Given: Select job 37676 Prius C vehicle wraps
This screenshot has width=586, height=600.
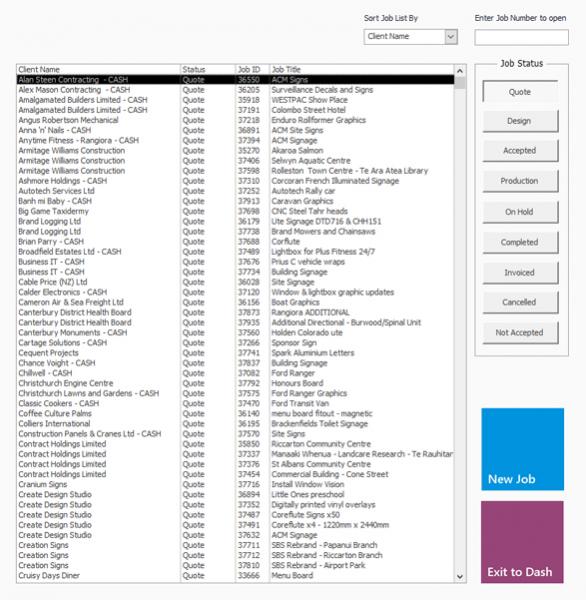Looking at the screenshot, I should tap(235, 262).
